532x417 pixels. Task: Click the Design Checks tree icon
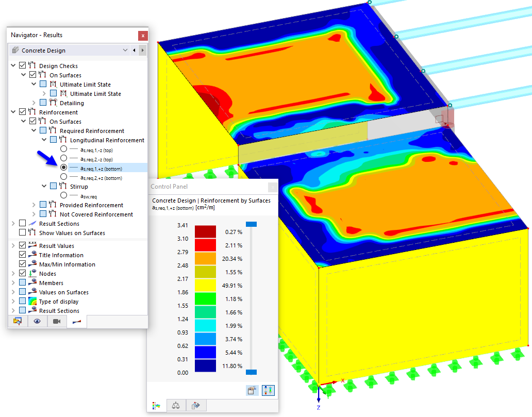pos(32,65)
